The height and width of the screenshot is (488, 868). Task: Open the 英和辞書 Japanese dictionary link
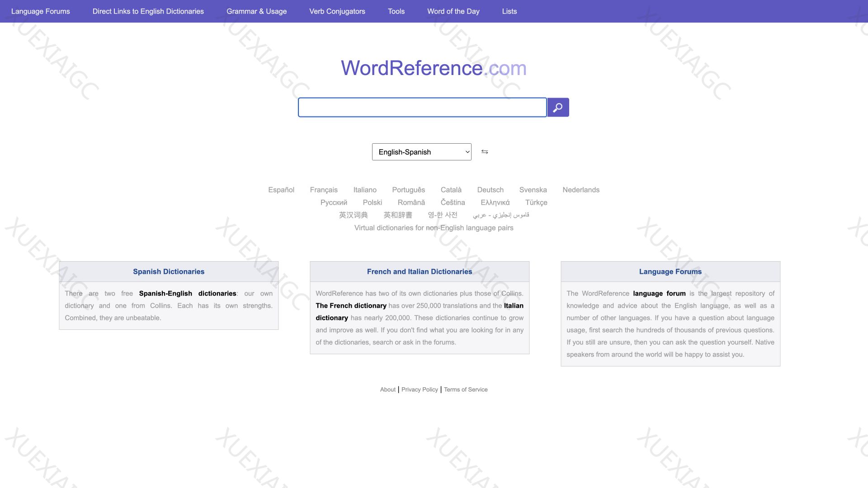click(x=398, y=215)
